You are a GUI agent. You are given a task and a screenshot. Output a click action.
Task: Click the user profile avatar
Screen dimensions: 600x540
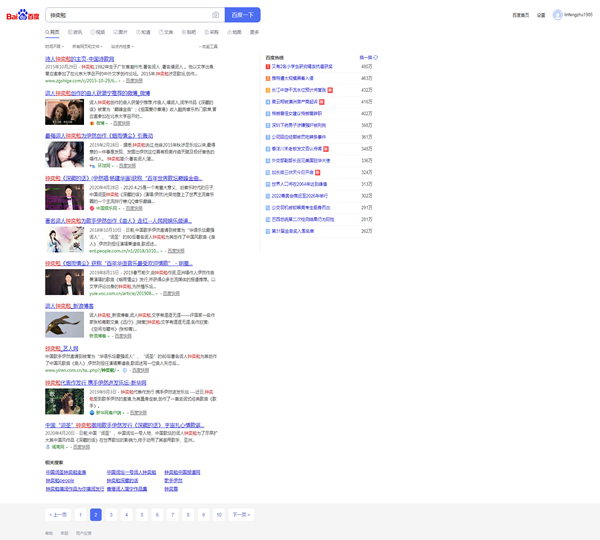tap(556, 15)
